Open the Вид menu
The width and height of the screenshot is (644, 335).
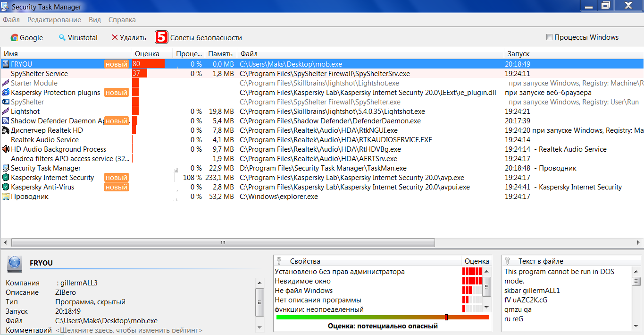pyautogui.click(x=95, y=20)
